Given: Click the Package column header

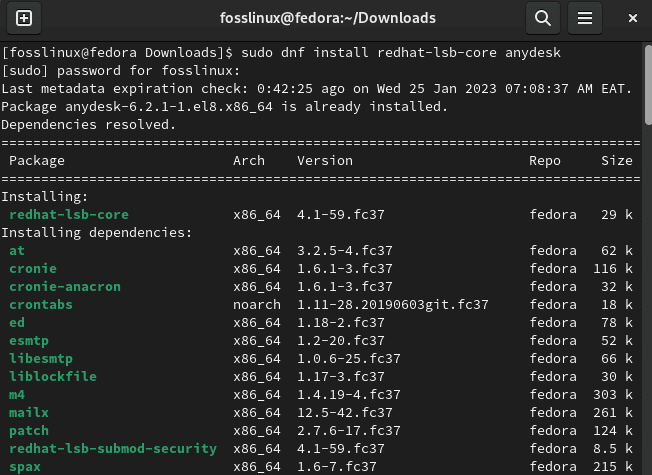Looking at the screenshot, I should click(x=37, y=161).
